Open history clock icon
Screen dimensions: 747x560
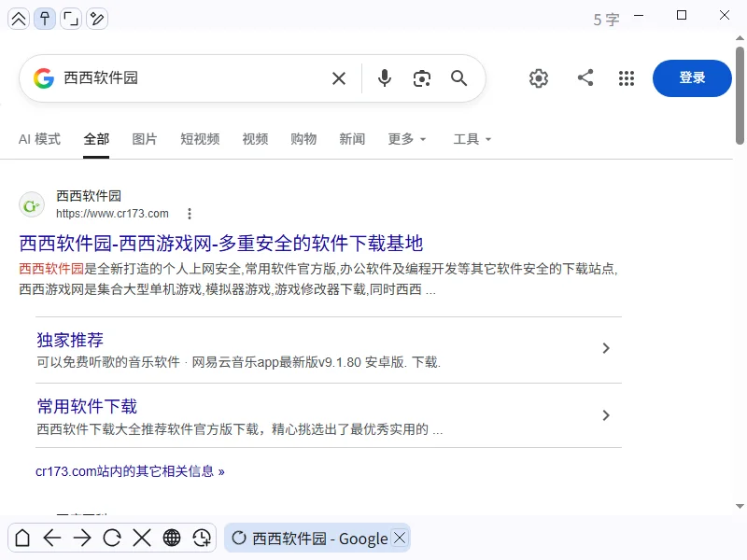point(202,539)
